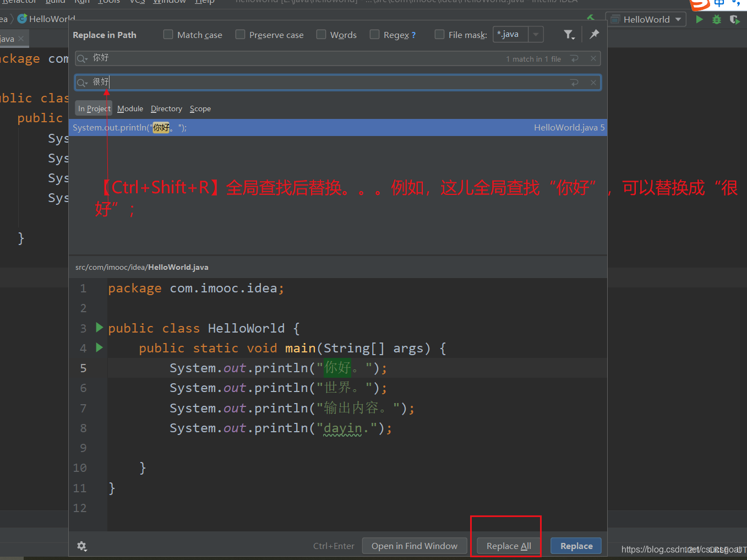Close the editor tab next to java
747x560 pixels.
point(21,39)
